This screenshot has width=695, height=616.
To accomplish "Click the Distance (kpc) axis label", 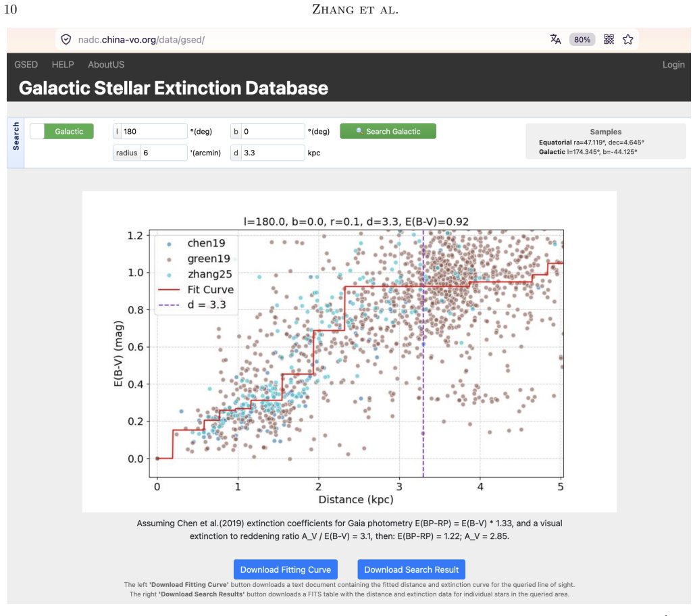I will (356, 499).
